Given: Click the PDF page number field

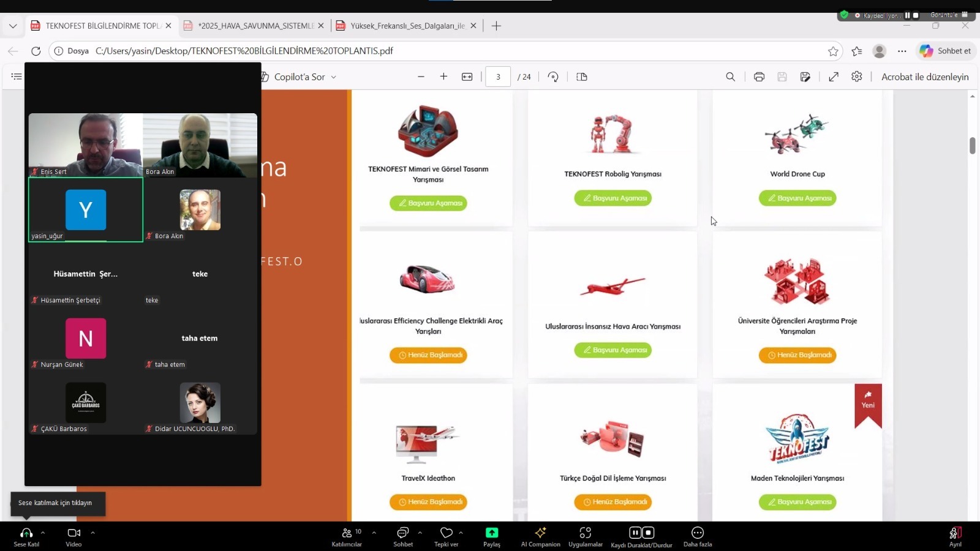Looking at the screenshot, I should tap(498, 77).
